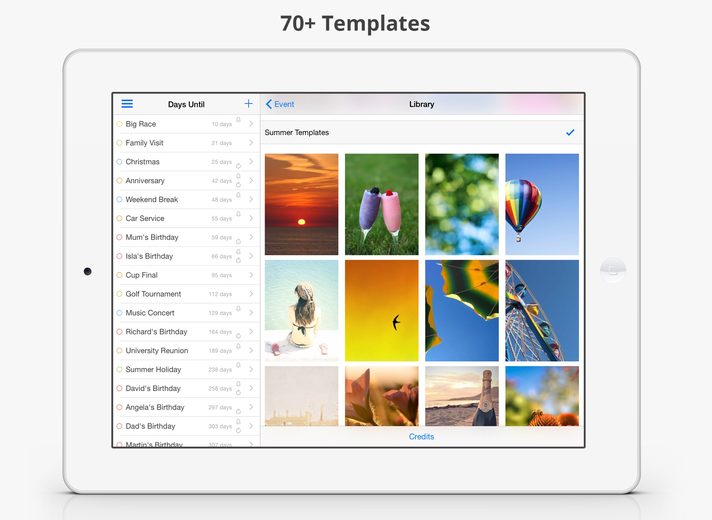Open the David's Birthday event
The height and width of the screenshot is (520, 712).
[x=186, y=388]
